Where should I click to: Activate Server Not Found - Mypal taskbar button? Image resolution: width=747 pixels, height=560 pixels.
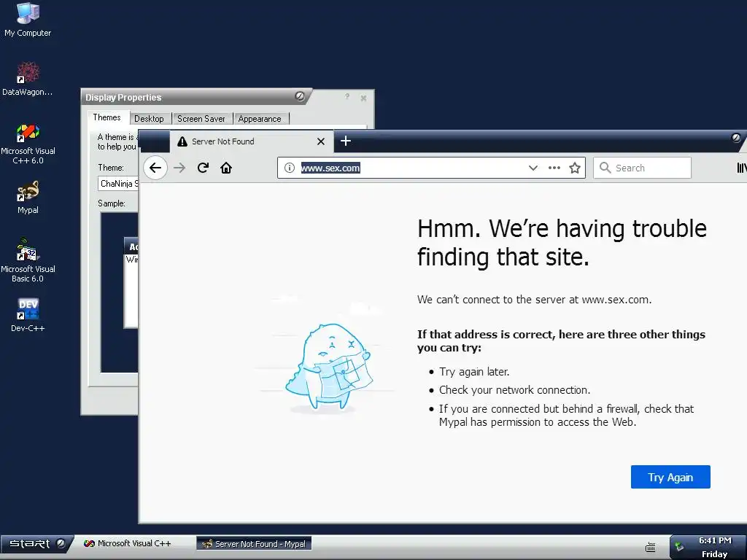[254, 543]
